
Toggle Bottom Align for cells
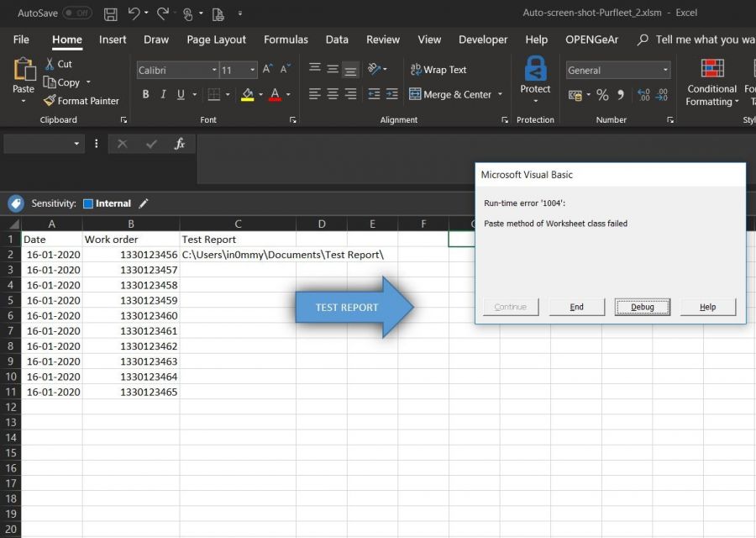coord(350,71)
